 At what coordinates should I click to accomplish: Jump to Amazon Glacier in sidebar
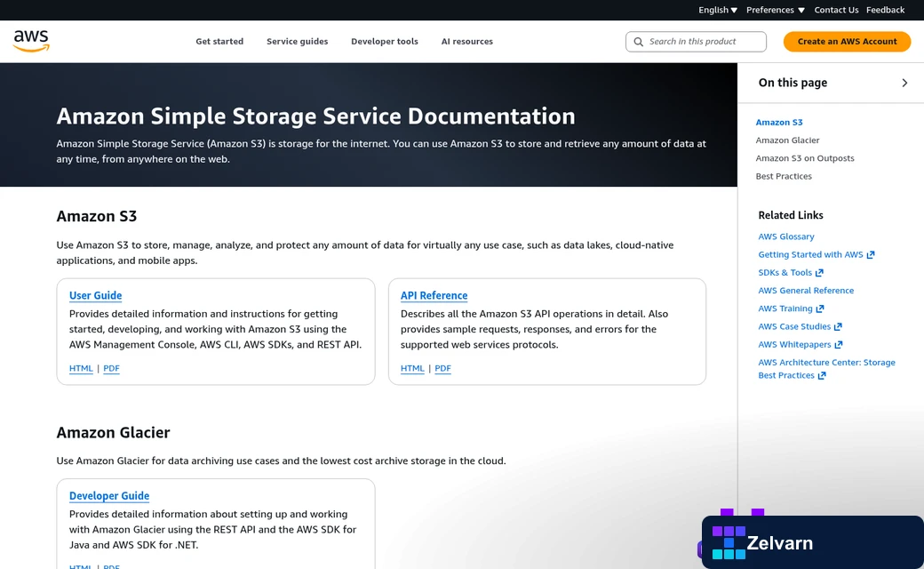[x=787, y=140]
